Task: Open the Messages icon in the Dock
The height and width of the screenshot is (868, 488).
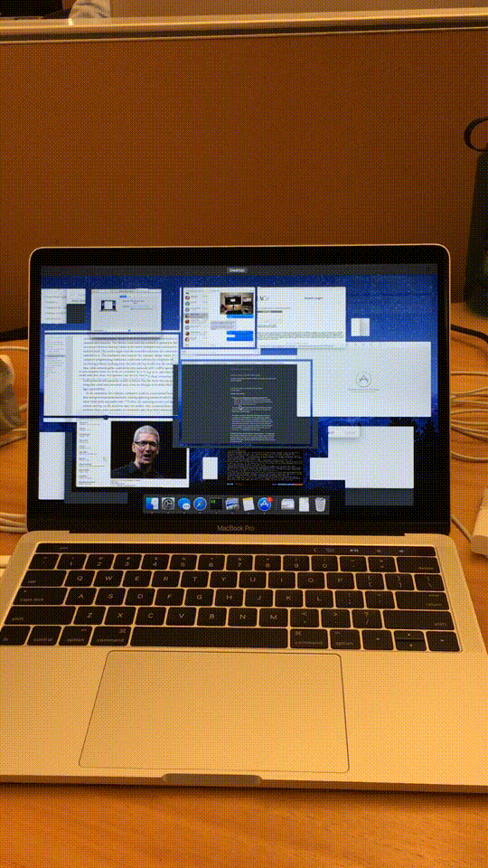Action: pyautogui.click(x=184, y=504)
